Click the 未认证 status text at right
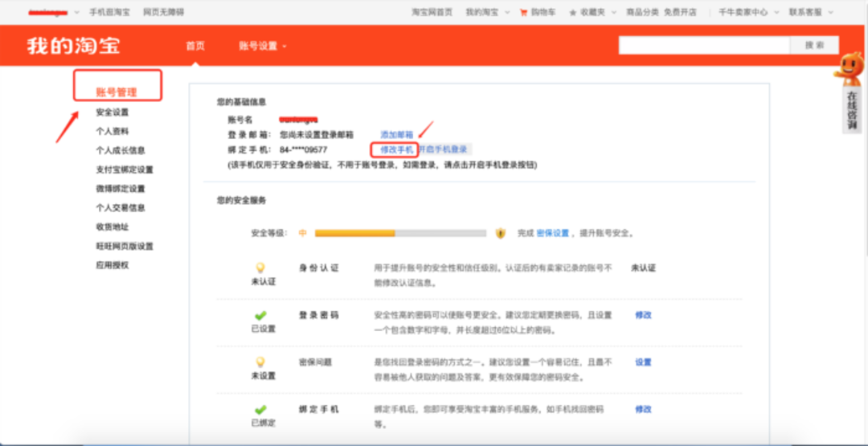This screenshot has width=868, height=446. point(643,268)
